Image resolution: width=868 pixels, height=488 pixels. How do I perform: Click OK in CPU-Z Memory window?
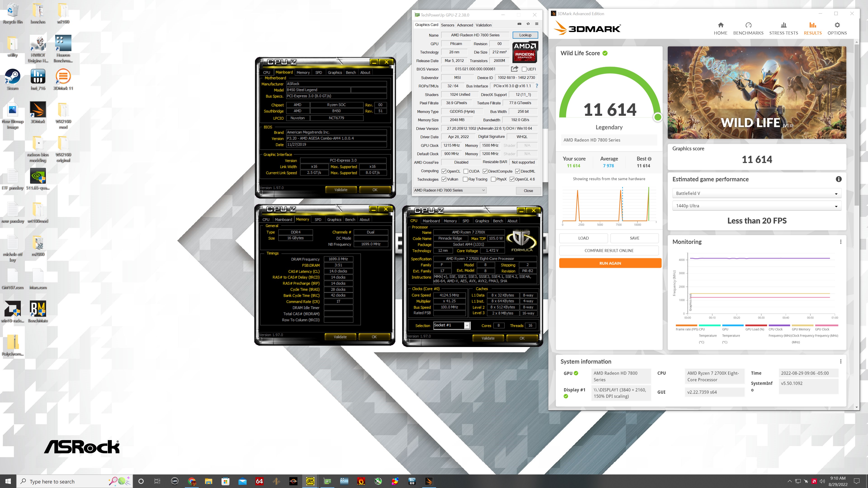coord(374,337)
